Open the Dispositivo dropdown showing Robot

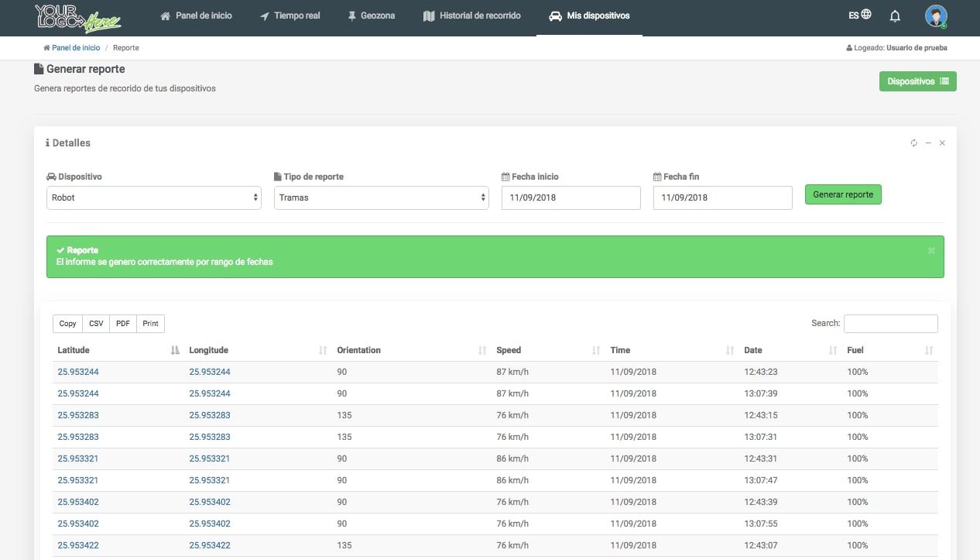pyautogui.click(x=154, y=198)
